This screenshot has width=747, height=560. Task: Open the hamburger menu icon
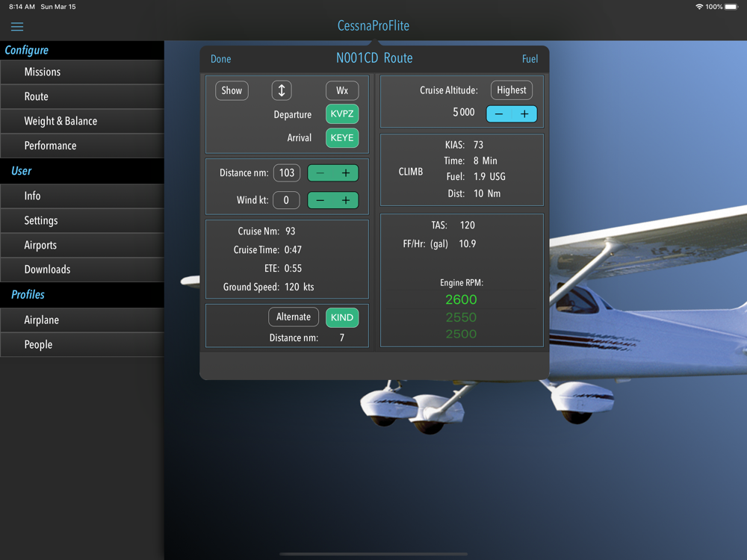[x=17, y=27]
